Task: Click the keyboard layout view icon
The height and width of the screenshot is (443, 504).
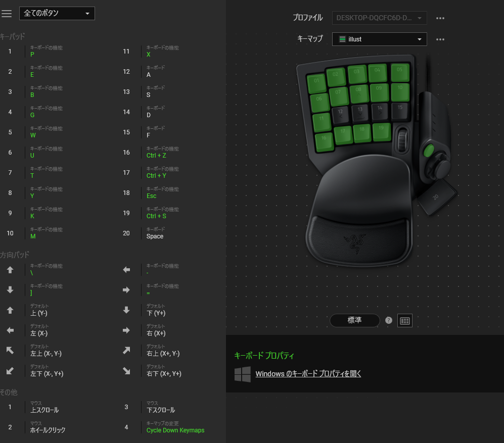Action: click(404, 321)
